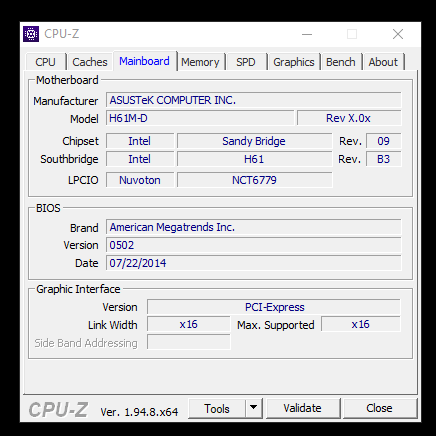Expand the Tools dropdown arrow

coord(254,408)
